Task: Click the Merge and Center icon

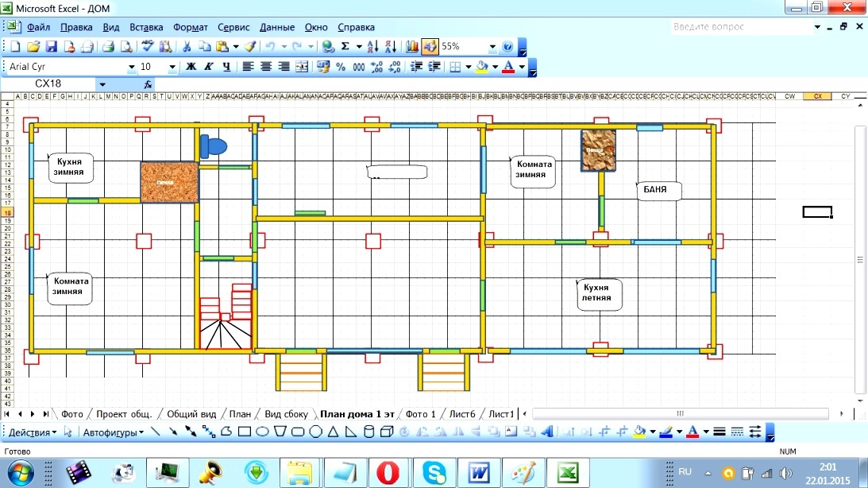Action: coord(302,67)
